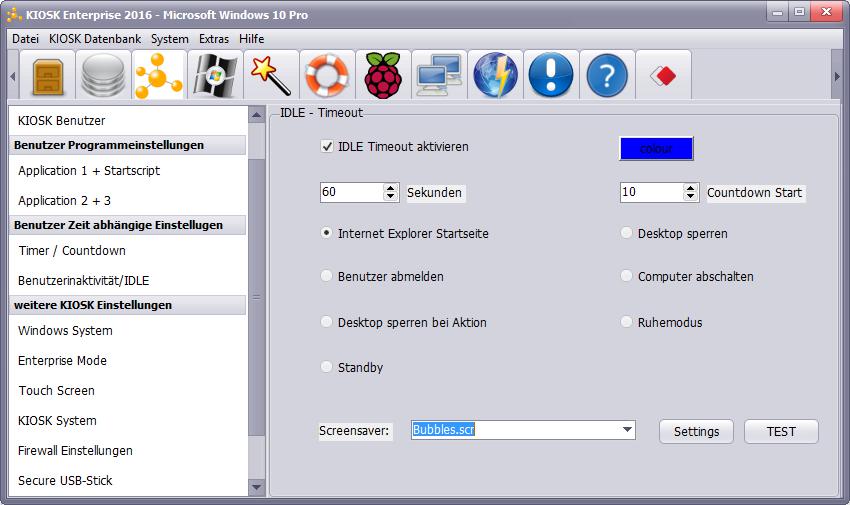The width and height of the screenshot is (850, 505).
Task: Click the globe with lightning icon
Action: click(x=495, y=76)
